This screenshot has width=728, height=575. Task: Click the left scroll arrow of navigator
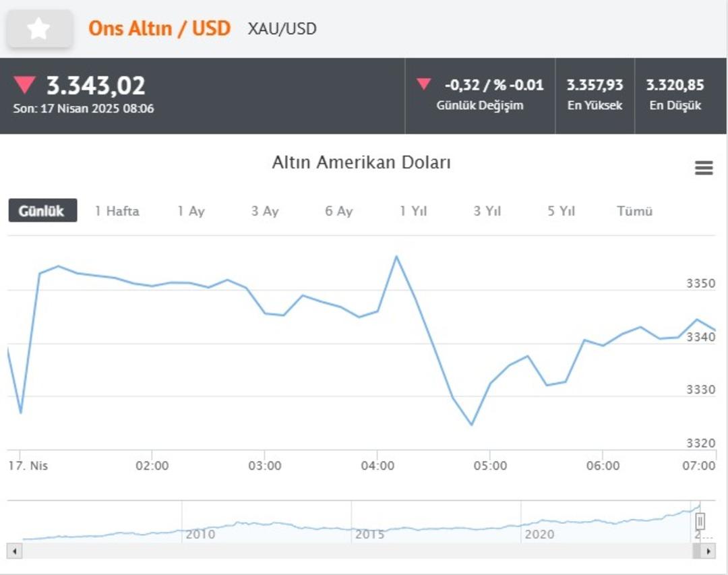point(13,551)
